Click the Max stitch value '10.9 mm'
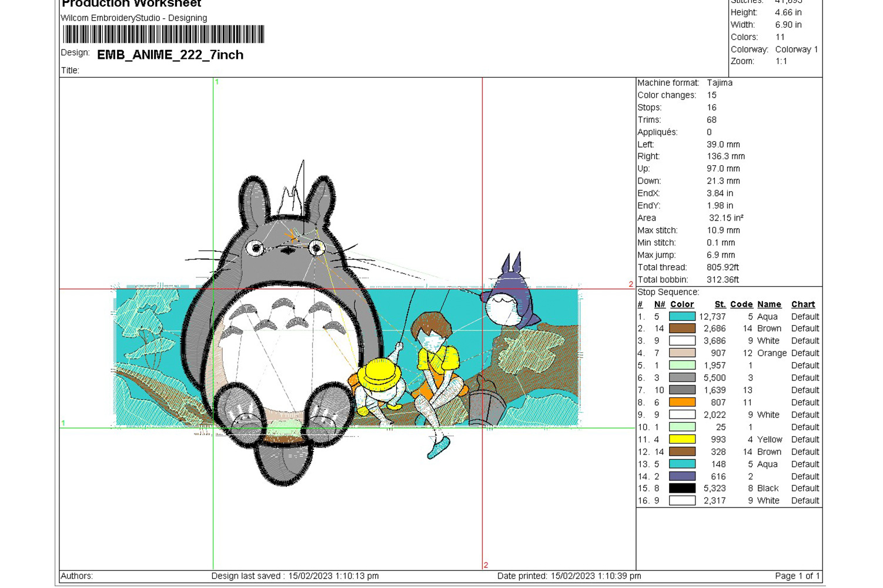This screenshot has height=588, width=883. tap(723, 230)
